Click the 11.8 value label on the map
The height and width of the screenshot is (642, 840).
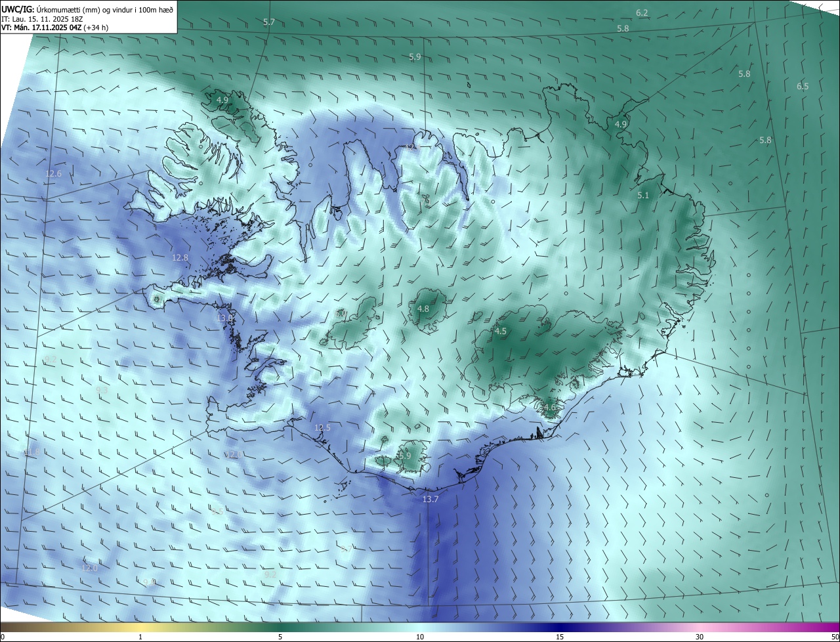pos(31,452)
